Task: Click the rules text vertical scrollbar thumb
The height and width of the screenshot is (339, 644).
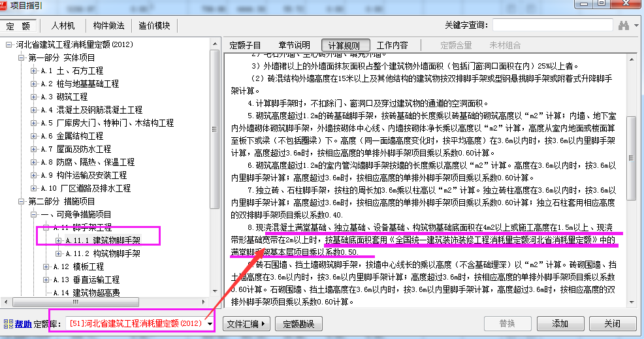Action: click(x=632, y=158)
